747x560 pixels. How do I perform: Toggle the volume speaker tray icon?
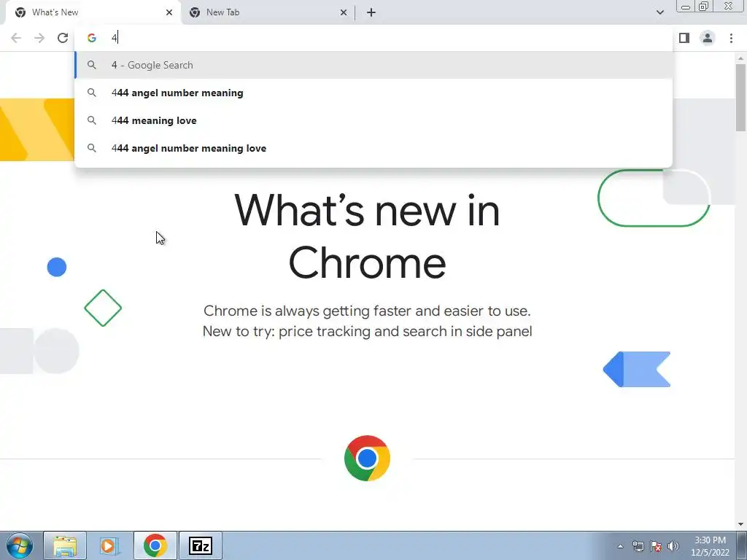[673, 546]
